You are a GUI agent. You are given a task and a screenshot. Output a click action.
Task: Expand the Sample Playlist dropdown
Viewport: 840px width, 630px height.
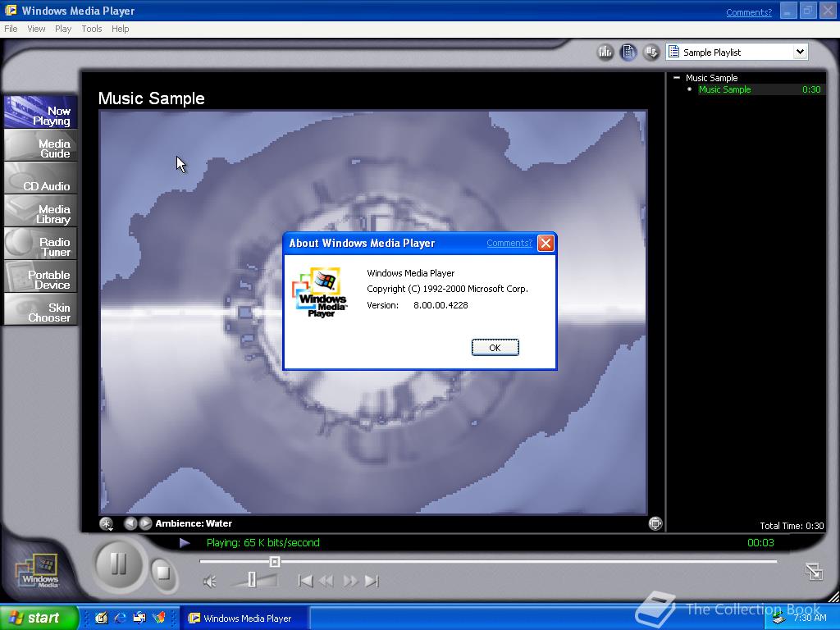click(x=800, y=52)
